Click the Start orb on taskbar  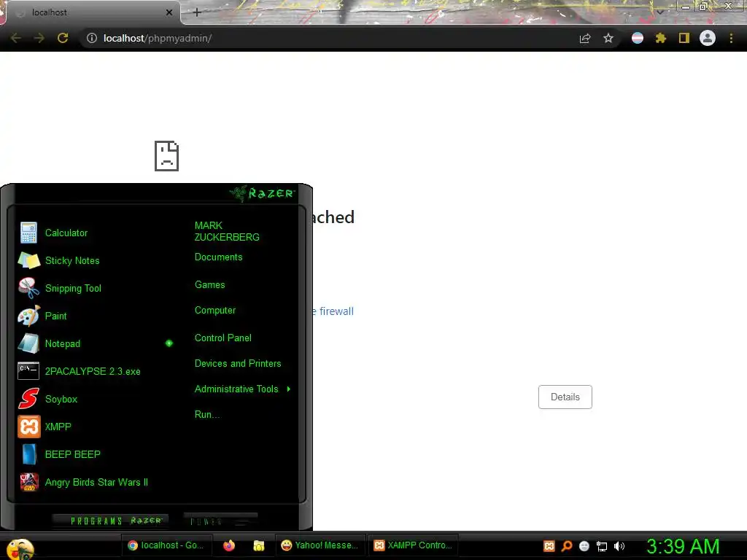pos(20,548)
